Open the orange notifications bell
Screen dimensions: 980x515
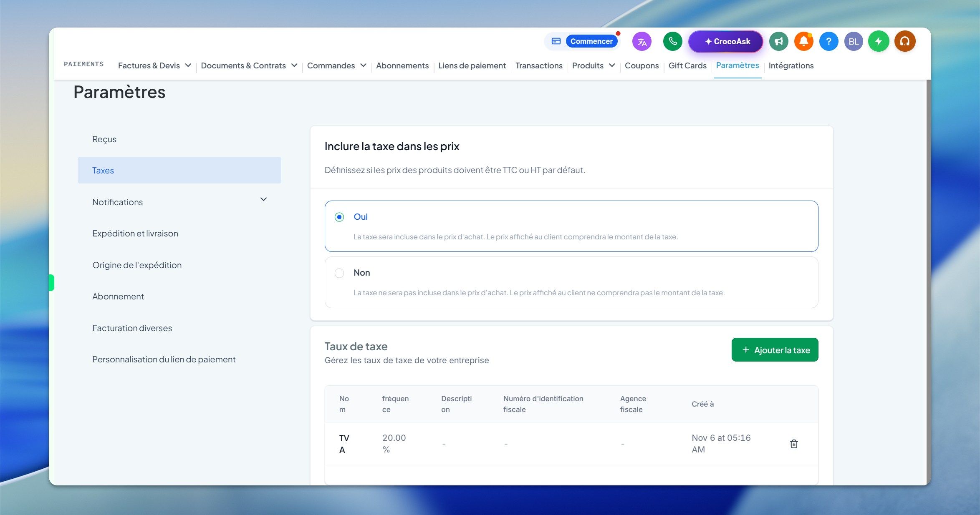coord(804,42)
